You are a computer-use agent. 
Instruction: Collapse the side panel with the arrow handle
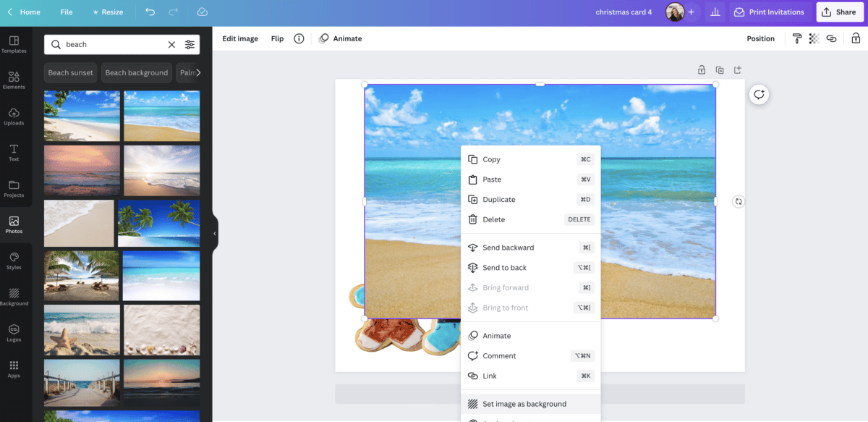pyautogui.click(x=215, y=233)
